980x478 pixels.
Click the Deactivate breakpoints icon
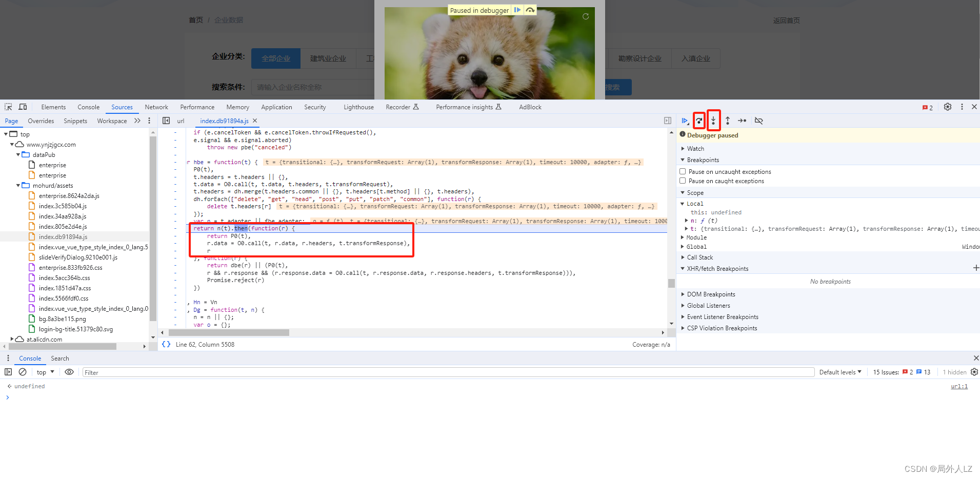click(759, 121)
